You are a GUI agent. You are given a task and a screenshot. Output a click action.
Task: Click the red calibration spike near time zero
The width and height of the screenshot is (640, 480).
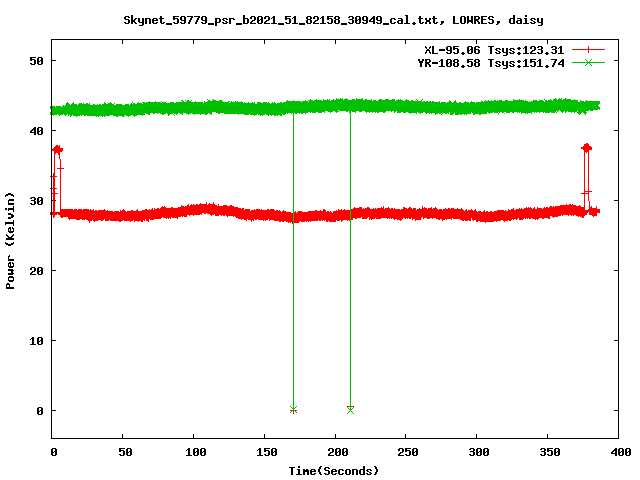[x=57, y=180]
